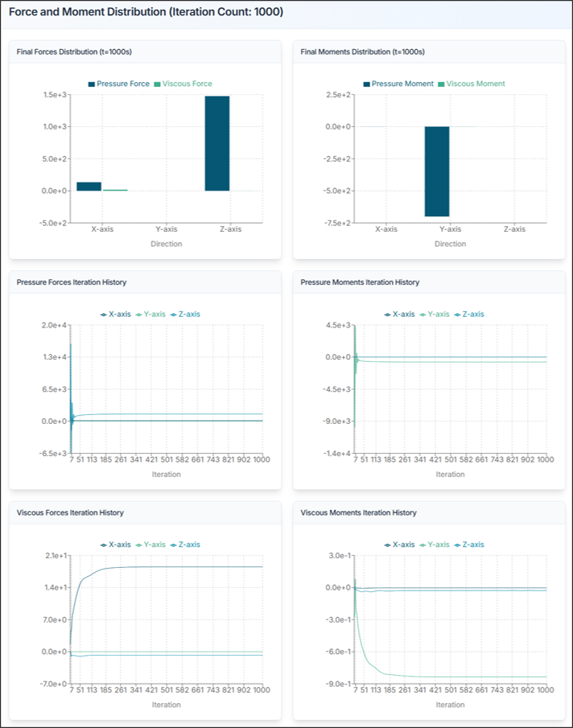Select the X-axis pressure force bar

(89, 187)
